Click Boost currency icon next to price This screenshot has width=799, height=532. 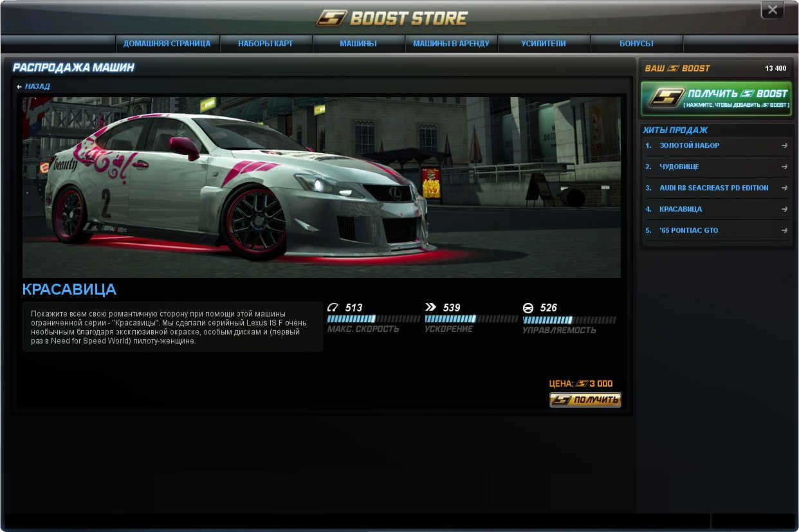click(x=582, y=383)
